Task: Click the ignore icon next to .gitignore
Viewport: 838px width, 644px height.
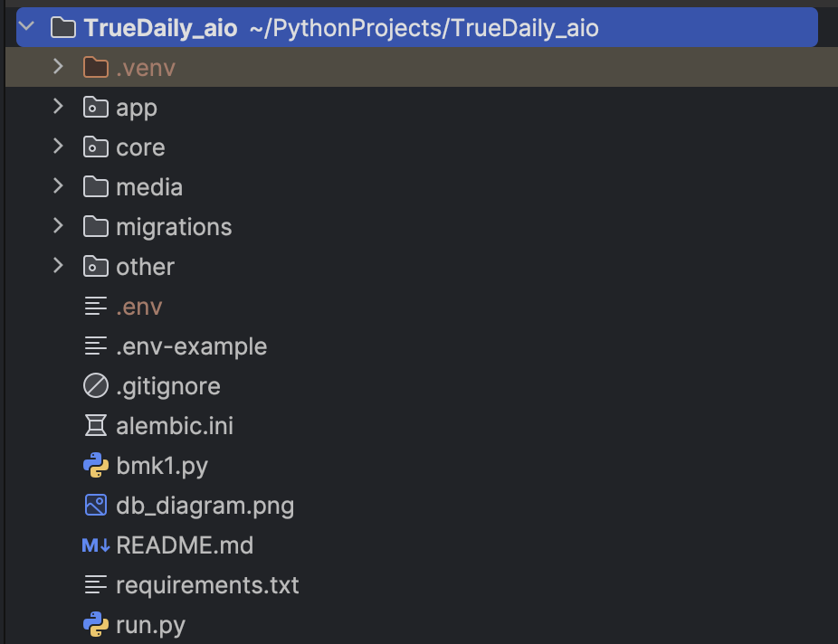Action: click(x=95, y=386)
